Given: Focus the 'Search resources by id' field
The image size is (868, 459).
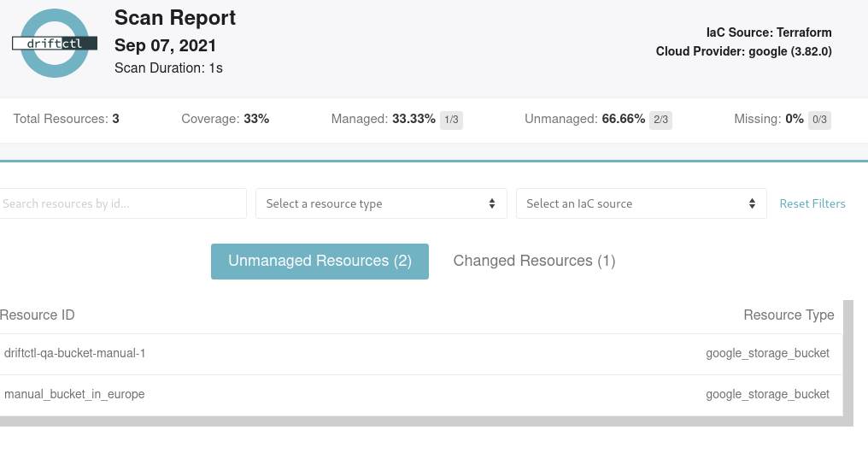Looking at the screenshot, I should [122, 203].
